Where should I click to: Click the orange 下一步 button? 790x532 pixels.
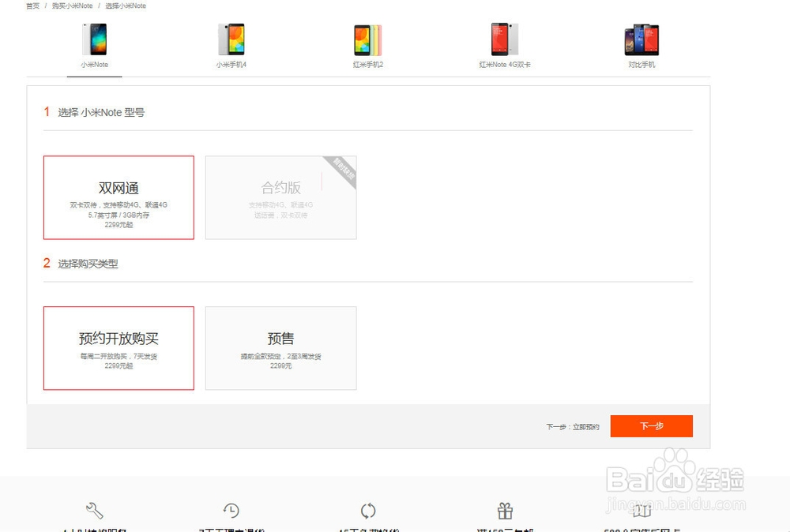[652, 426]
